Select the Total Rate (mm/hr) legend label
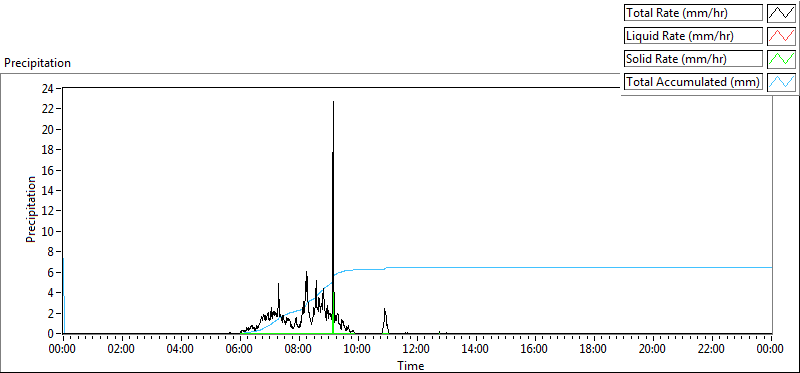The image size is (800, 373). 693,13
